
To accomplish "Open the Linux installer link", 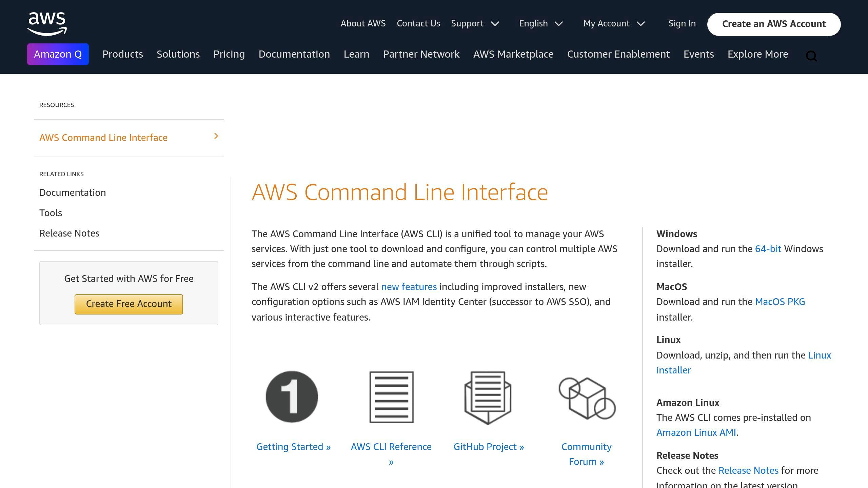I will coord(744,363).
